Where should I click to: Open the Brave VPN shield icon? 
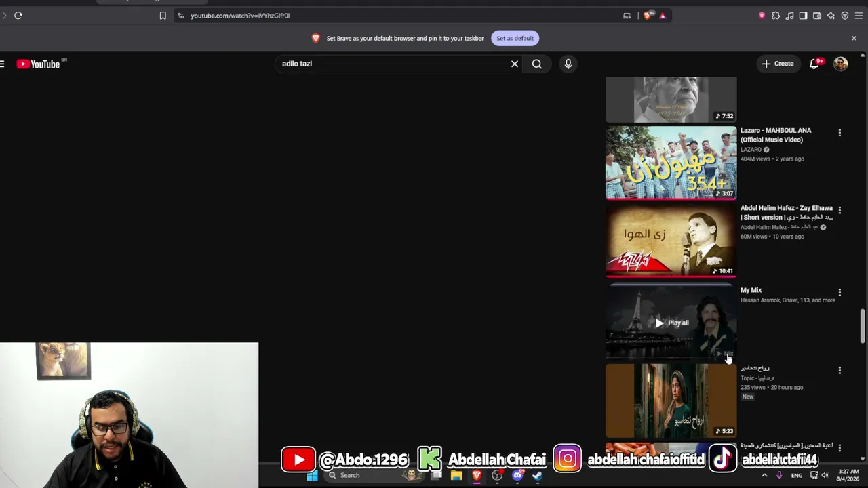pyautogui.click(x=845, y=16)
